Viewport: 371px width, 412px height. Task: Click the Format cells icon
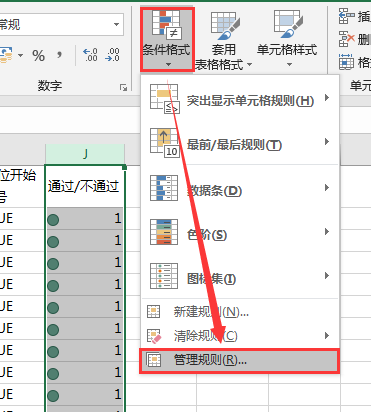click(347, 62)
